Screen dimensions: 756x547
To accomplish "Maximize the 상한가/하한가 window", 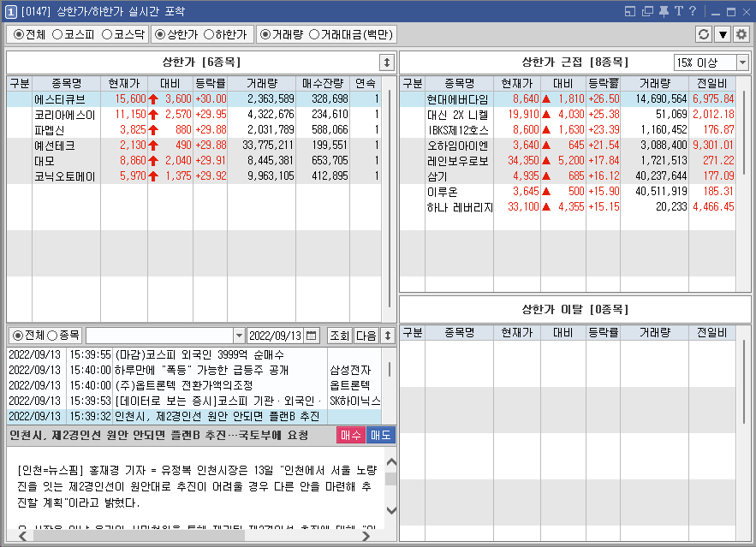I will pyautogui.click(x=731, y=12).
